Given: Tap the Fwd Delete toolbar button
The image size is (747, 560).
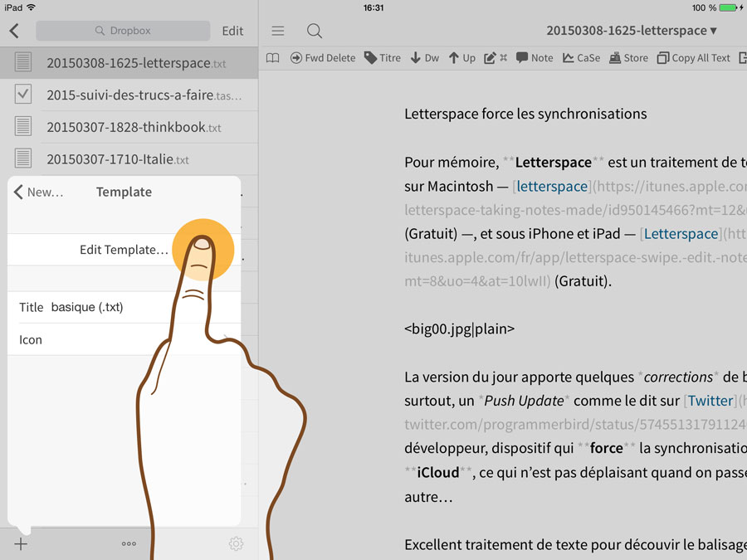Looking at the screenshot, I should point(323,58).
